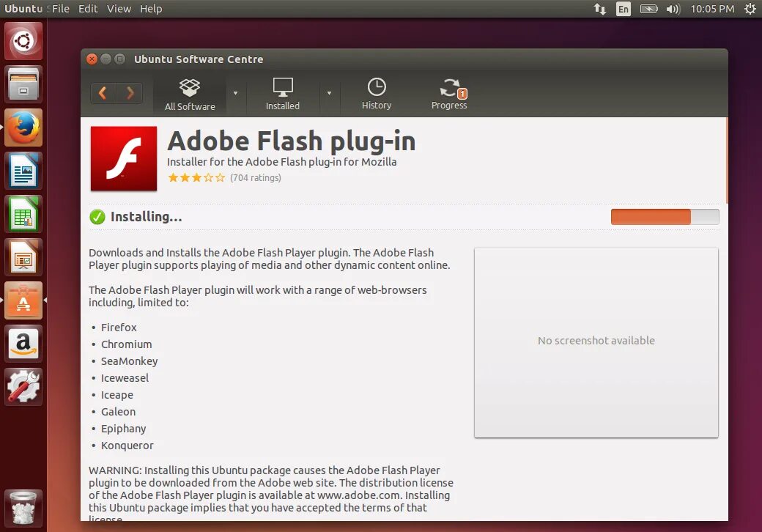This screenshot has height=532, width=762.
Task: Go back with the left arrow button
Action: [x=103, y=93]
